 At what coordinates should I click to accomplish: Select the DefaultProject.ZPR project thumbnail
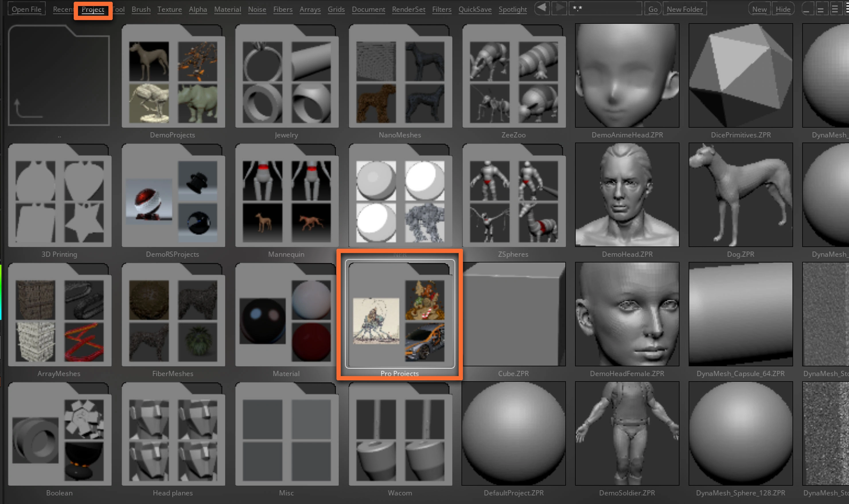click(514, 434)
